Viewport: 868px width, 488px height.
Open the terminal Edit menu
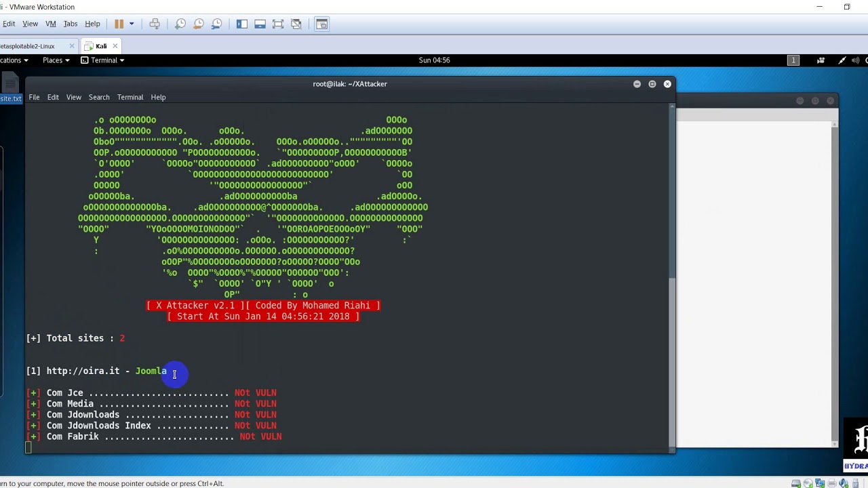click(53, 97)
